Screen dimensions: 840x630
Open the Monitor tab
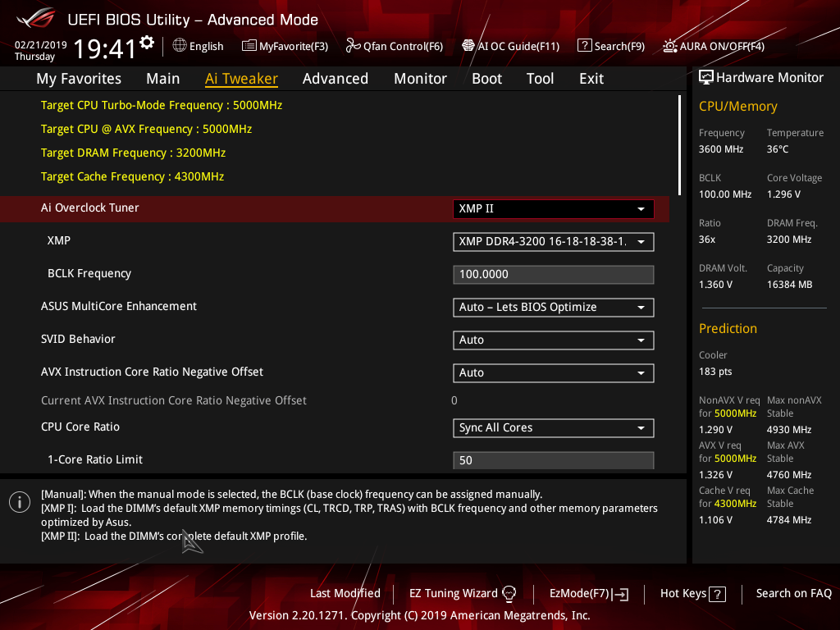point(420,79)
